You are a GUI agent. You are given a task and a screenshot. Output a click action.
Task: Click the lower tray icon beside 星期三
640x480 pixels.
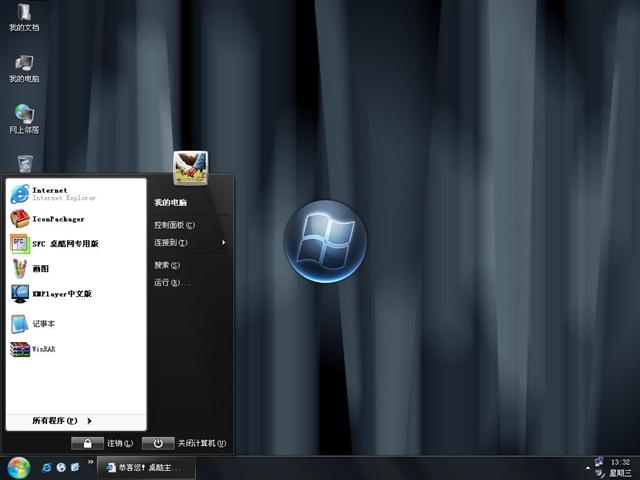[600, 473]
